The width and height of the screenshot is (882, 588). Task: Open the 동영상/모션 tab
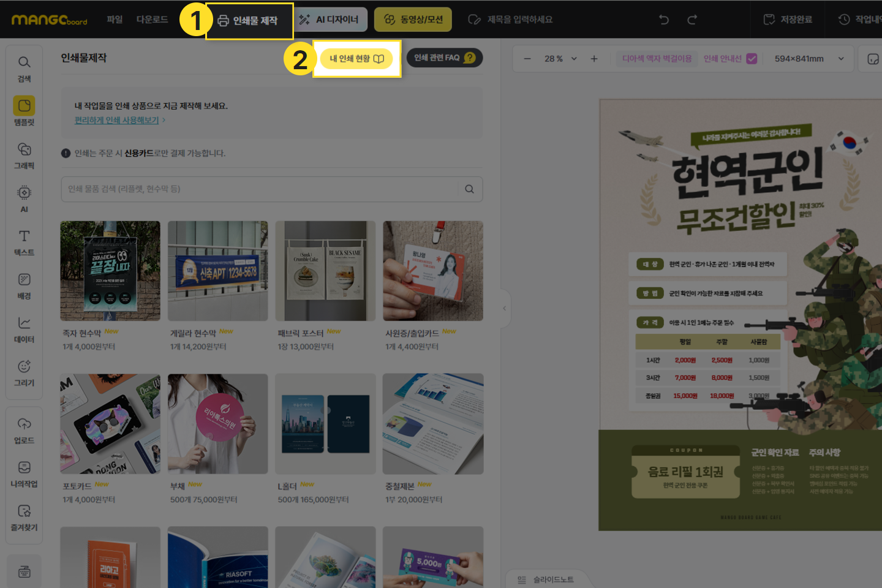point(413,20)
